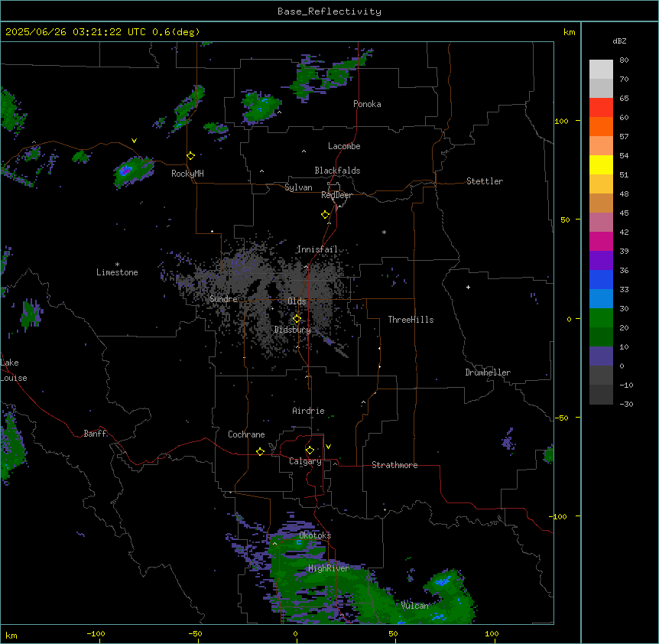This screenshot has height=644, width=659.
Task: Select the top light-grey swatch in legend
Action: point(601,70)
